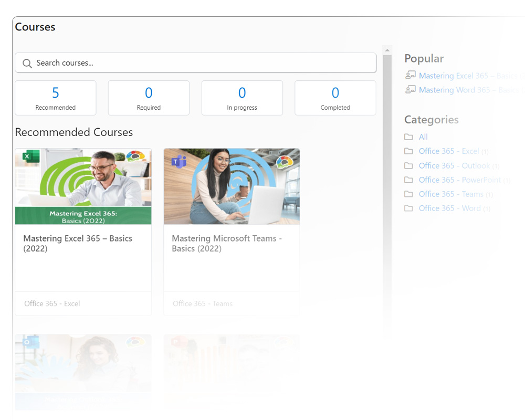Click the Teams logo on second course
Image resolution: width=525 pixels, height=420 pixels.
coord(179,161)
